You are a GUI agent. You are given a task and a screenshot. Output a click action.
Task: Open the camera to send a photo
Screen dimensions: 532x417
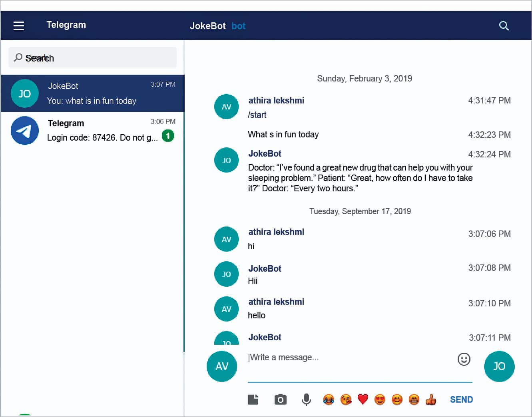tap(280, 399)
